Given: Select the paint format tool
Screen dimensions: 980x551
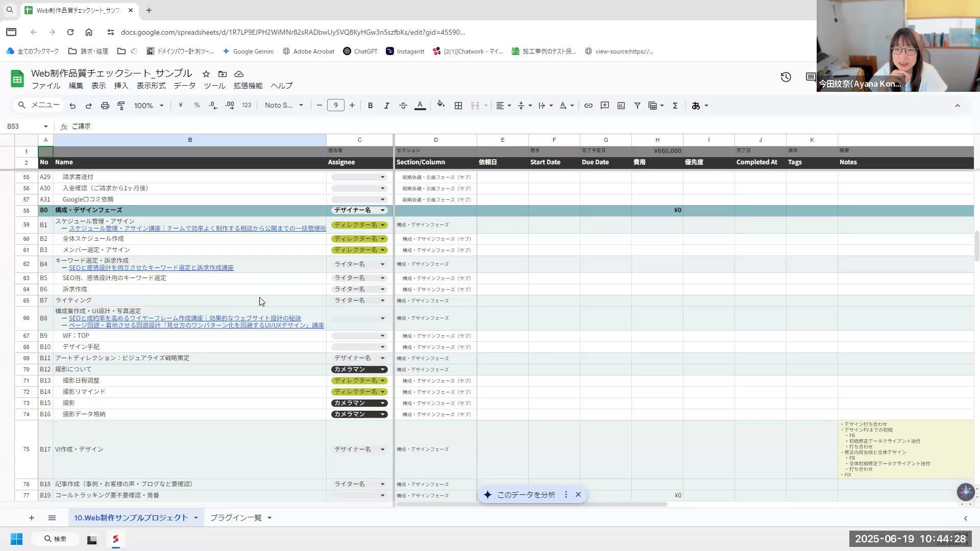Looking at the screenshot, I should pos(121,106).
